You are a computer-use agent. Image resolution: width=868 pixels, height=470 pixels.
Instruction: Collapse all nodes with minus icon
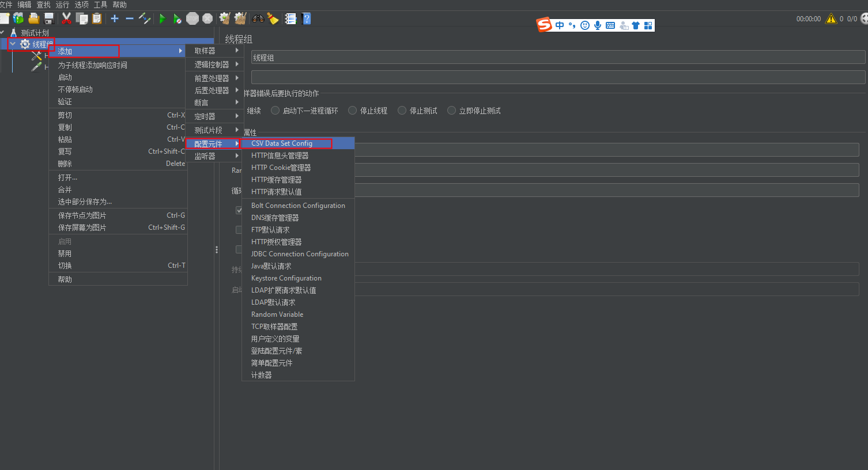(x=129, y=18)
